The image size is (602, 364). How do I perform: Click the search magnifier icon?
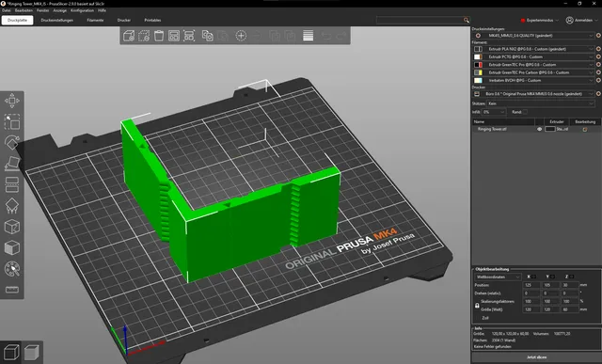(x=467, y=20)
